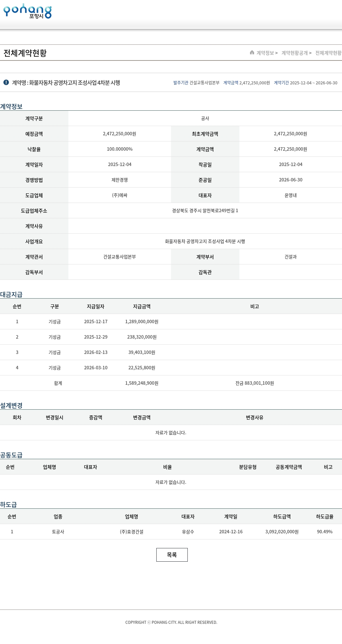The height and width of the screenshot is (644, 342).
Task: Open the 계약정보 breadcrumb link
Action: coord(265,53)
